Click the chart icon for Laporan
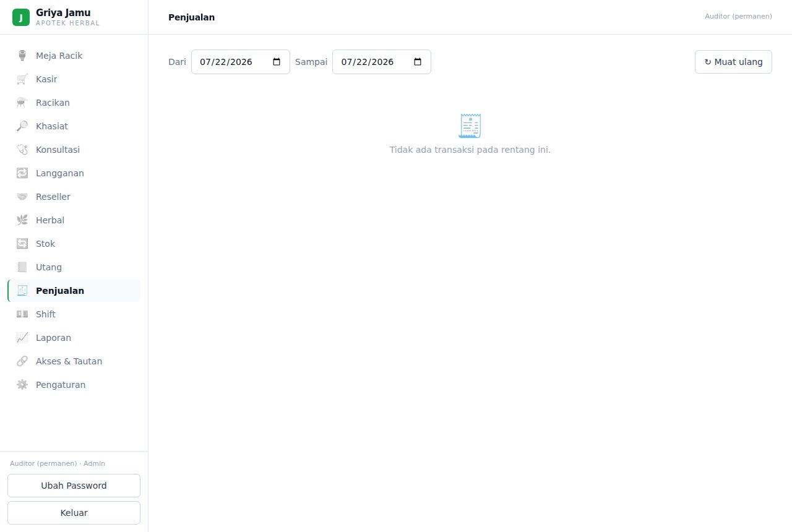 22,338
